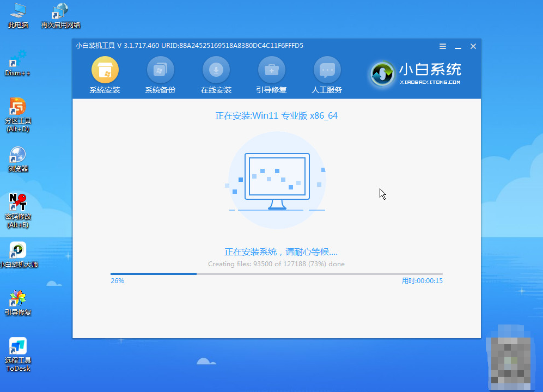Select the Win11 专业版 installing header text

click(x=277, y=116)
